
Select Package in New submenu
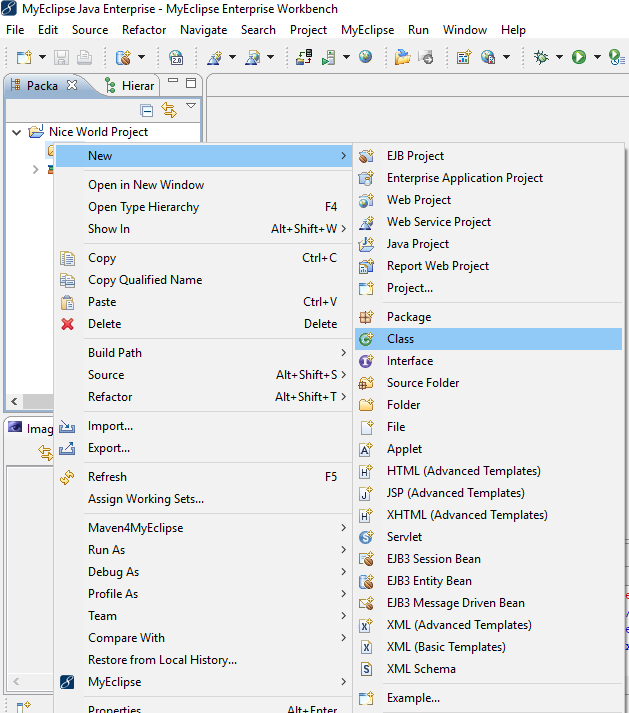[488, 317]
